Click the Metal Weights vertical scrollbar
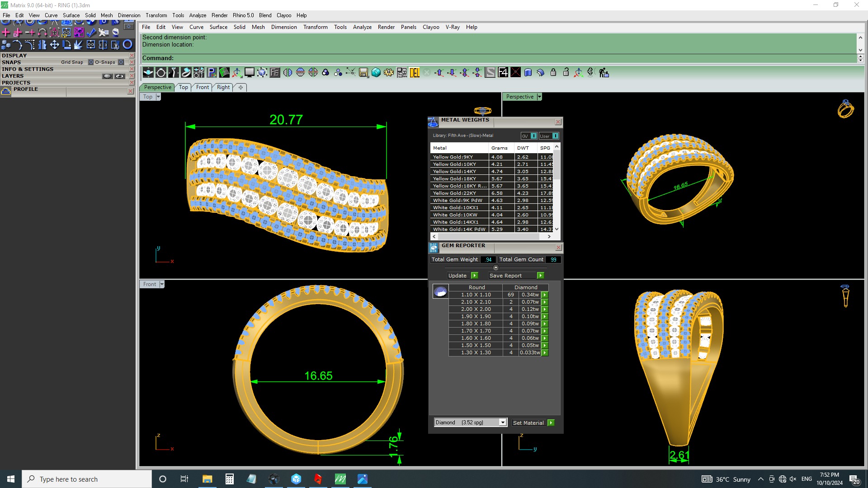This screenshot has width=868, height=488. tap(557, 188)
